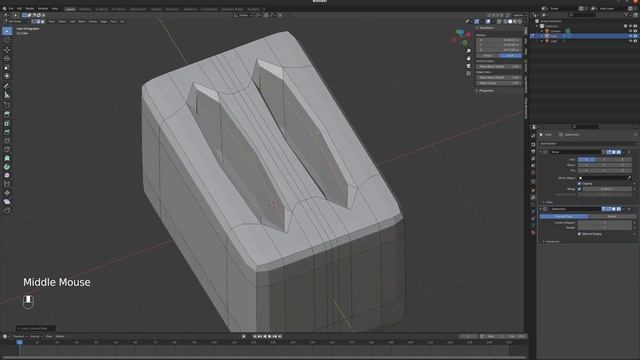Toggle the Clipping checkbox in Mirror modifier

tap(579, 184)
